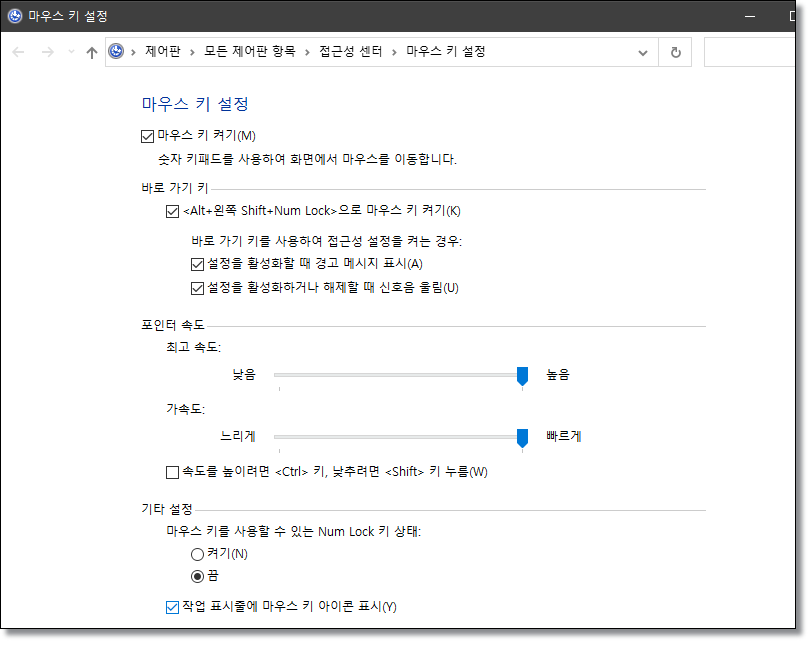
Task: Click 낮음 label of top speed slider
Action: (244, 375)
